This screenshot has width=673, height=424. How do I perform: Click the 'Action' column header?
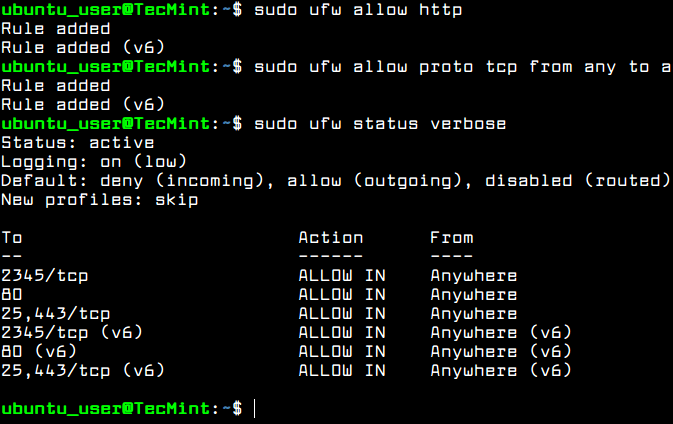point(330,237)
